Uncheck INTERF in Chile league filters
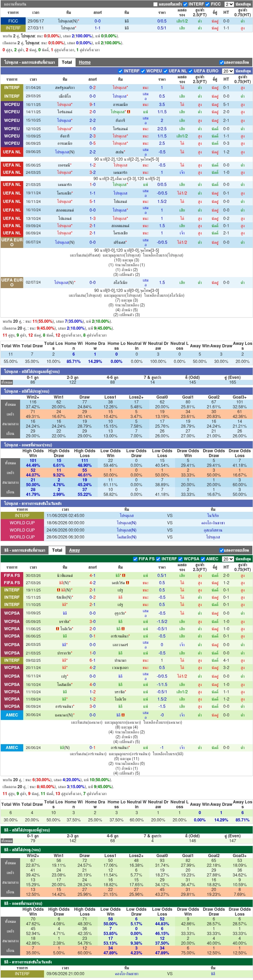Screen dimensions: 253x980 pyautogui.click(x=158, y=559)
